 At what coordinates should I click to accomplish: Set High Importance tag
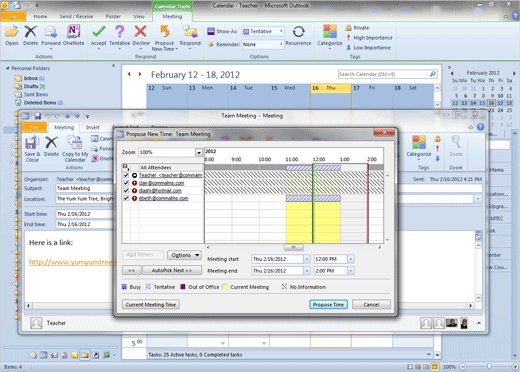(x=369, y=38)
